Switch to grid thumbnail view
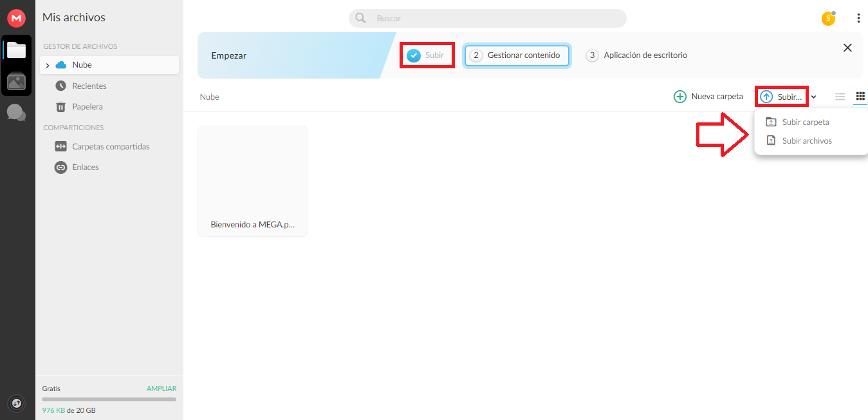868x420 pixels. [860, 97]
